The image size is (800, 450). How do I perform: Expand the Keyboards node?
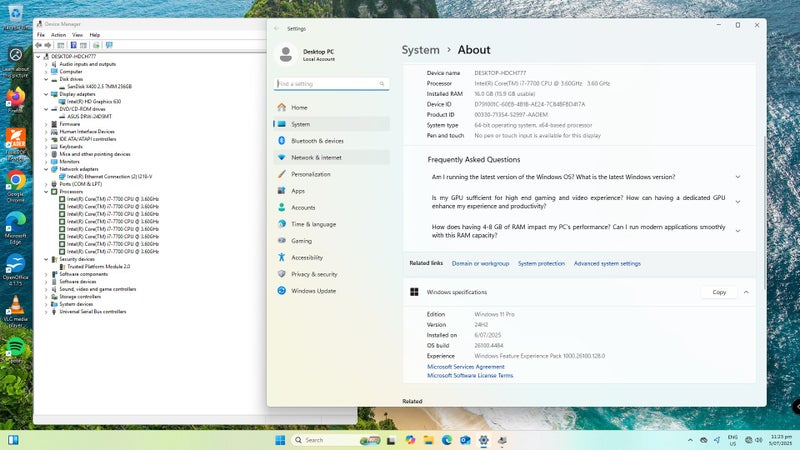pyautogui.click(x=46, y=147)
